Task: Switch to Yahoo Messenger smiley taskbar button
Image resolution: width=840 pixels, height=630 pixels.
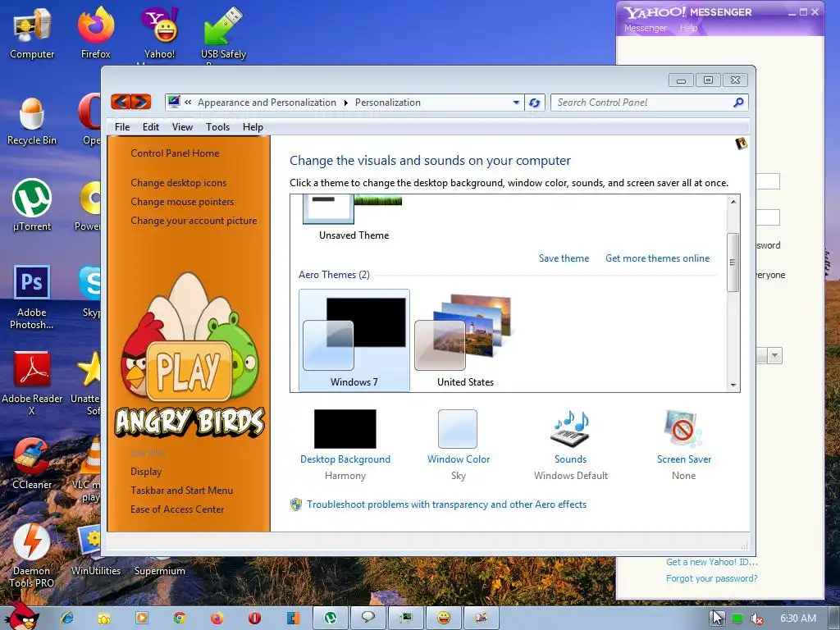Action: click(x=444, y=618)
